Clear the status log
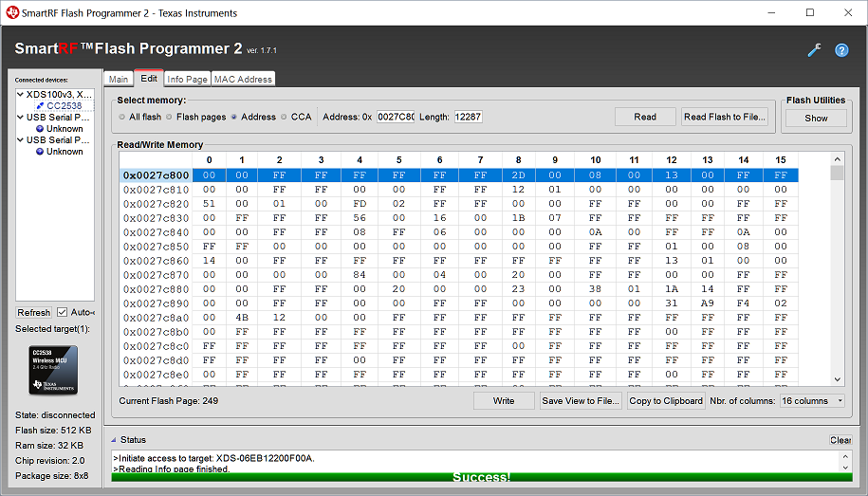The width and height of the screenshot is (868, 496). (x=840, y=440)
